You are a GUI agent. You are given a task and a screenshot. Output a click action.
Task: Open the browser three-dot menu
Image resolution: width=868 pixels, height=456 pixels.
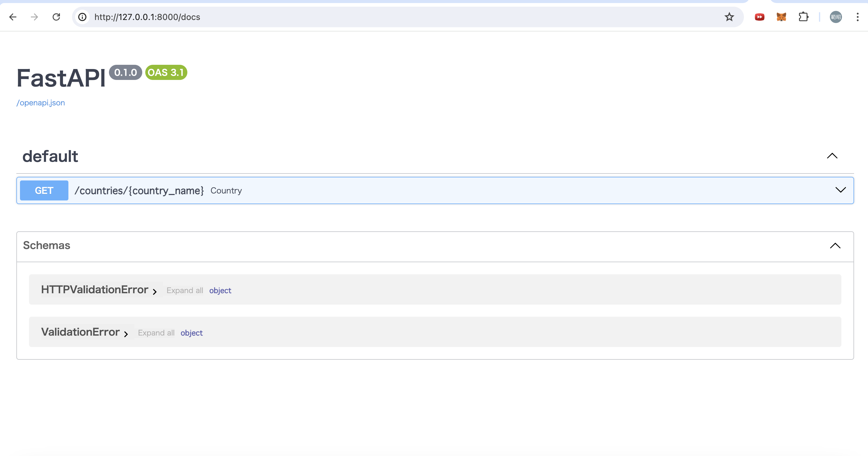[x=857, y=17]
